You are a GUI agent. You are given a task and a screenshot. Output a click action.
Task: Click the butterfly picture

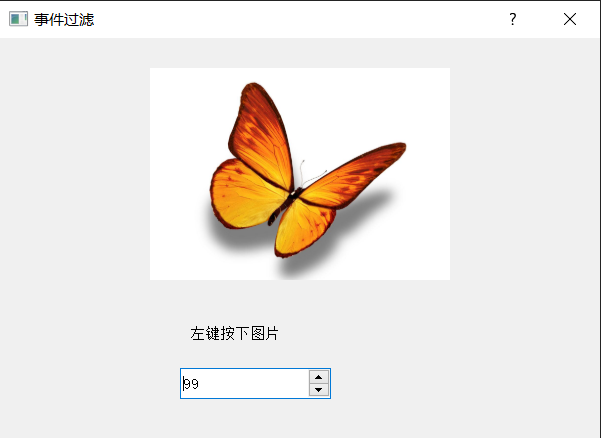(300, 174)
